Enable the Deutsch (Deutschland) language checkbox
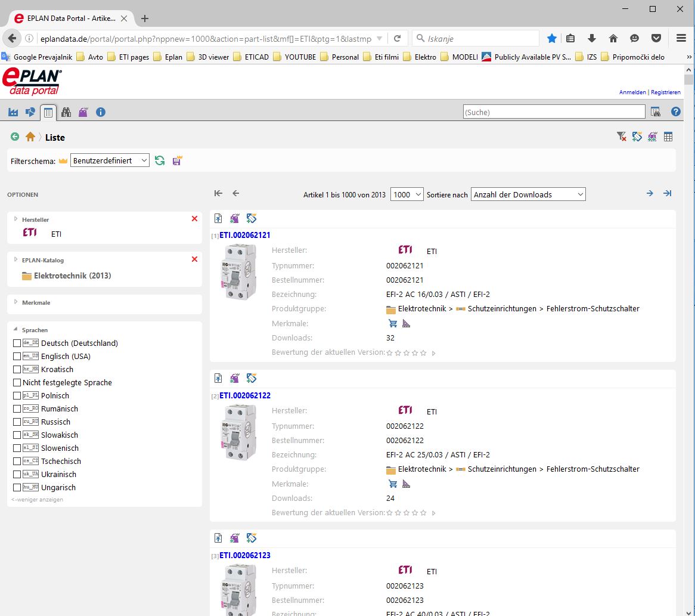This screenshot has width=695, height=616. coord(17,343)
